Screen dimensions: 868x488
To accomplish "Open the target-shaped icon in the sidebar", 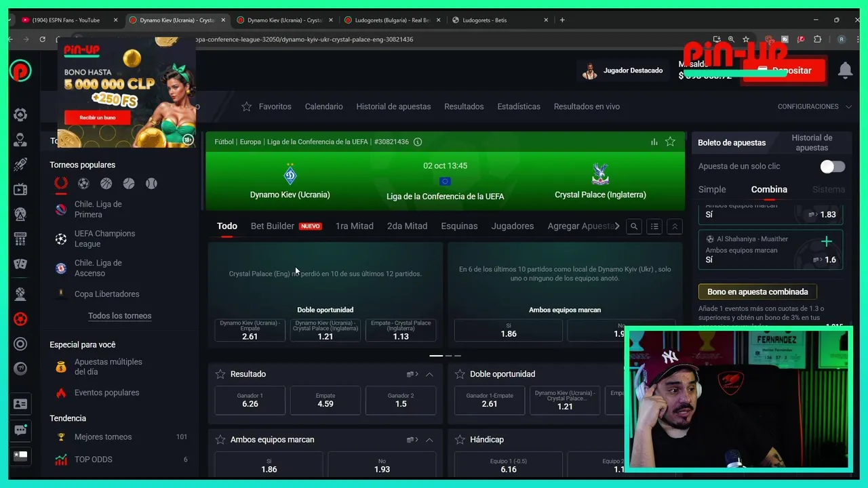I will point(20,344).
